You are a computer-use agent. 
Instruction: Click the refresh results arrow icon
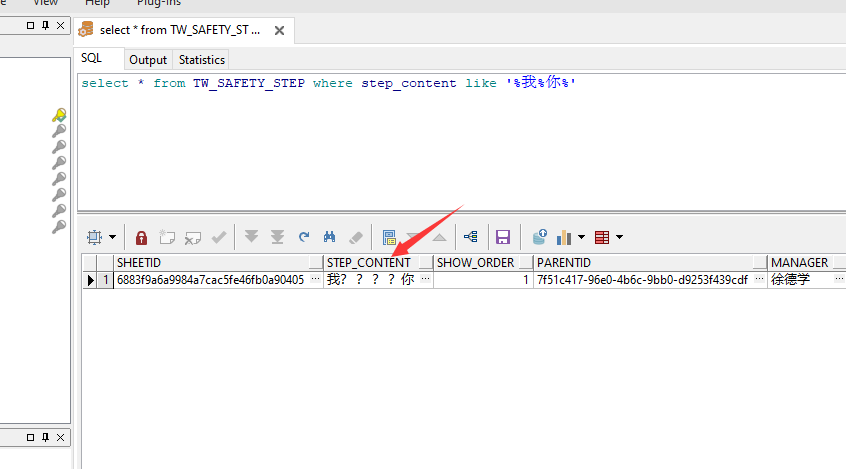pyautogui.click(x=304, y=237)
